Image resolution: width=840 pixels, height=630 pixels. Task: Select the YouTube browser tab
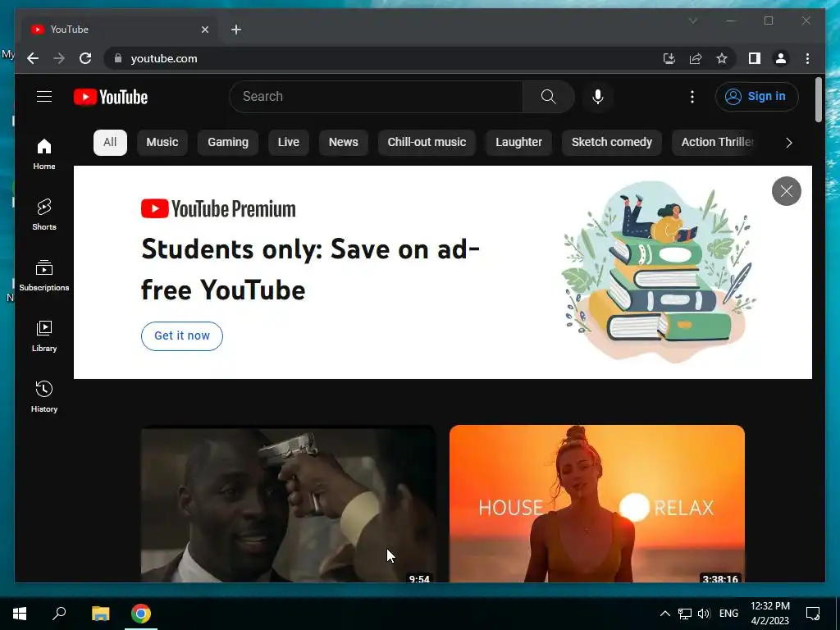(121, 30)
